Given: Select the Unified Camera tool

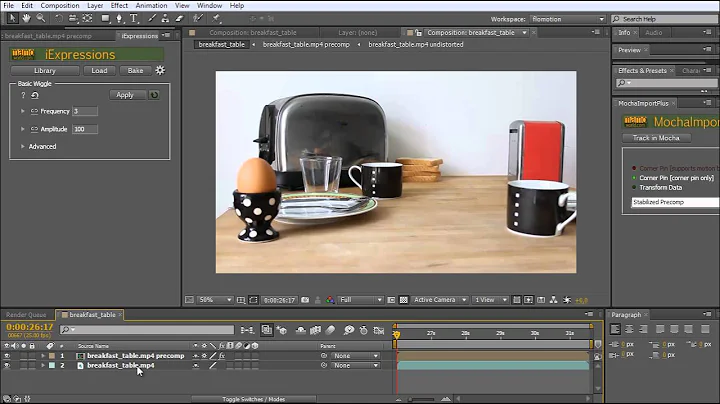Looking at the screenshot, I should pyautogui.click(x=73, y=18).
